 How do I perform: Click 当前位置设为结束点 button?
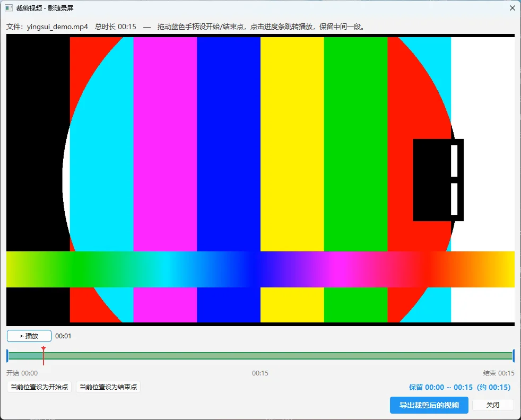108,387
